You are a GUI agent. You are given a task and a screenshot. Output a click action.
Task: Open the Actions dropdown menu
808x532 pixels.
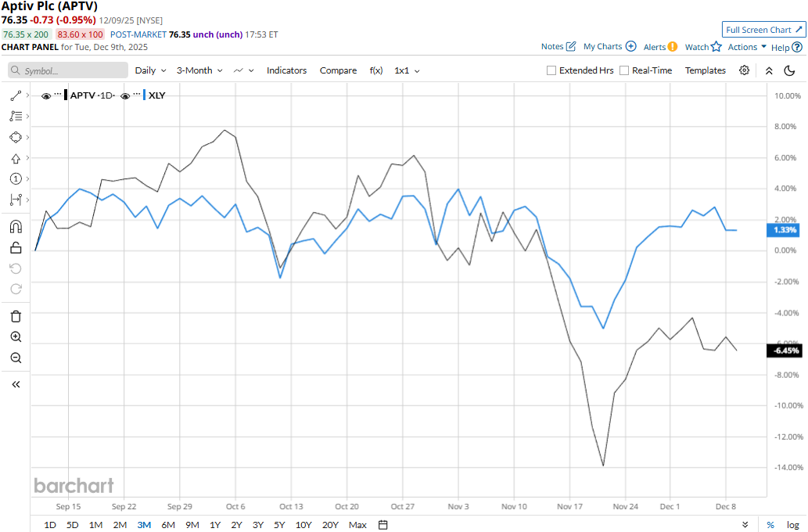(x=747, y=47)
